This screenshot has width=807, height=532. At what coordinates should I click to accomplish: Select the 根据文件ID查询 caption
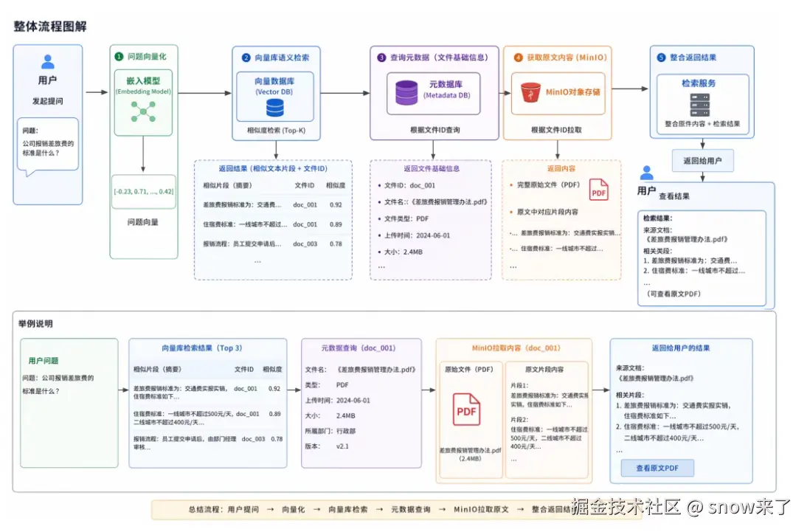pos(435,130)
